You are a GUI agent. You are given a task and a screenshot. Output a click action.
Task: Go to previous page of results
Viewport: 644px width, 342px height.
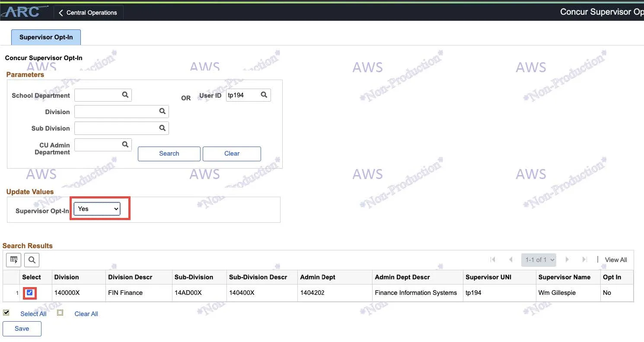click(511, 259)
